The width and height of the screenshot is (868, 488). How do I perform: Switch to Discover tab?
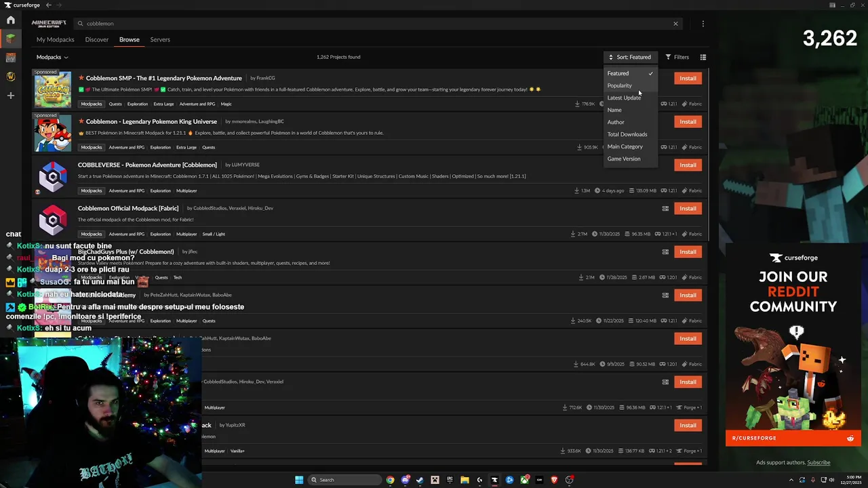point(97,39)
